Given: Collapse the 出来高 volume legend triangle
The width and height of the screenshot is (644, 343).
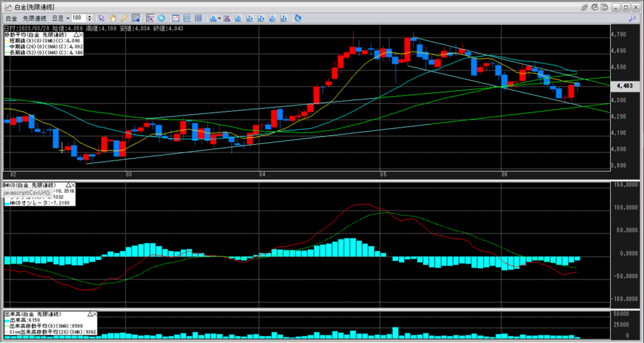Looking at the screenshot, I should [x=91, y=313].
